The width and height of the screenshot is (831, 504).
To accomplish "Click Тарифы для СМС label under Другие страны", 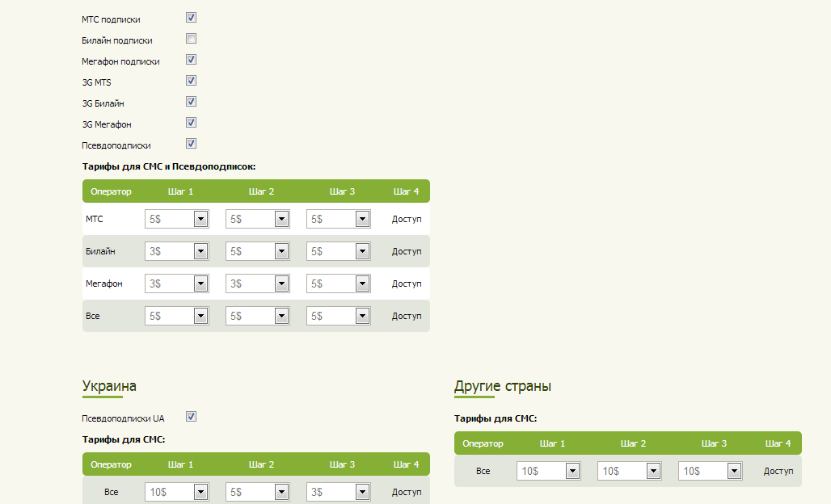I will [x=496, y=418].
